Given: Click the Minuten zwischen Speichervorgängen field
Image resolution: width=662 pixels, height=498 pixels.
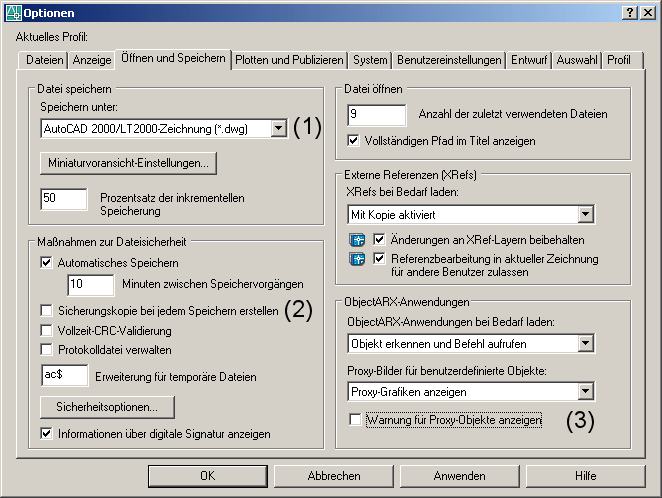Looking at the screenshot, I should click(90, 284).
